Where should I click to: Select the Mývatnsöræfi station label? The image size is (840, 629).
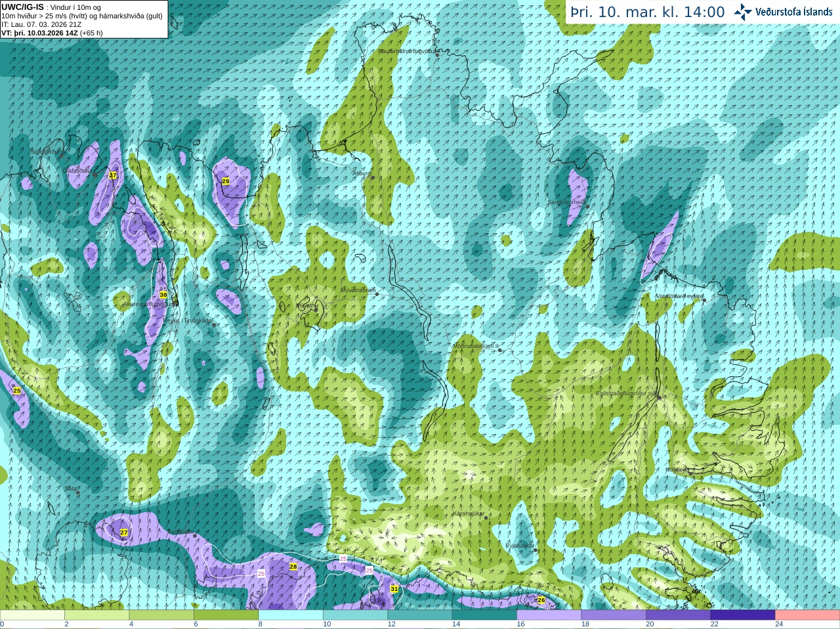[x=358, y=290]
